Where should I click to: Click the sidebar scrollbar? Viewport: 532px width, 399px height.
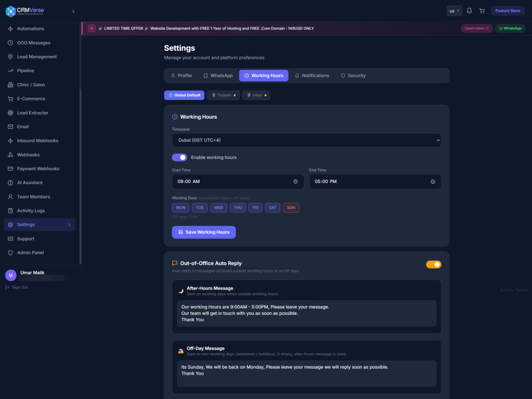coord(80,177)
